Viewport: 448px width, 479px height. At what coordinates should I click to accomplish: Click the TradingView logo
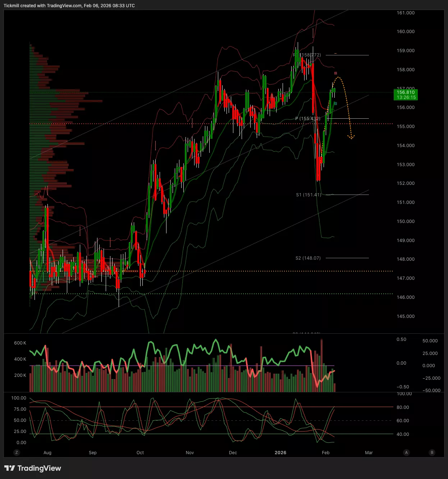(x=33, y=468)
